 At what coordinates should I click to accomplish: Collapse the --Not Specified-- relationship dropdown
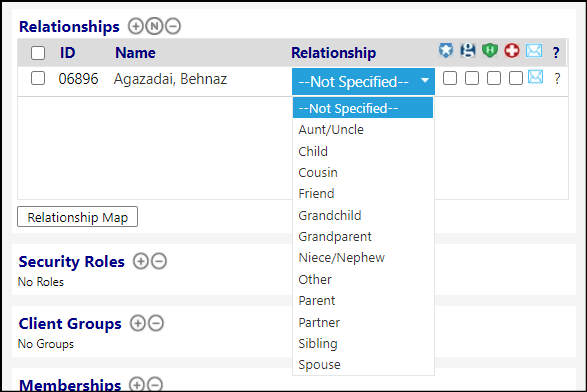363,81
